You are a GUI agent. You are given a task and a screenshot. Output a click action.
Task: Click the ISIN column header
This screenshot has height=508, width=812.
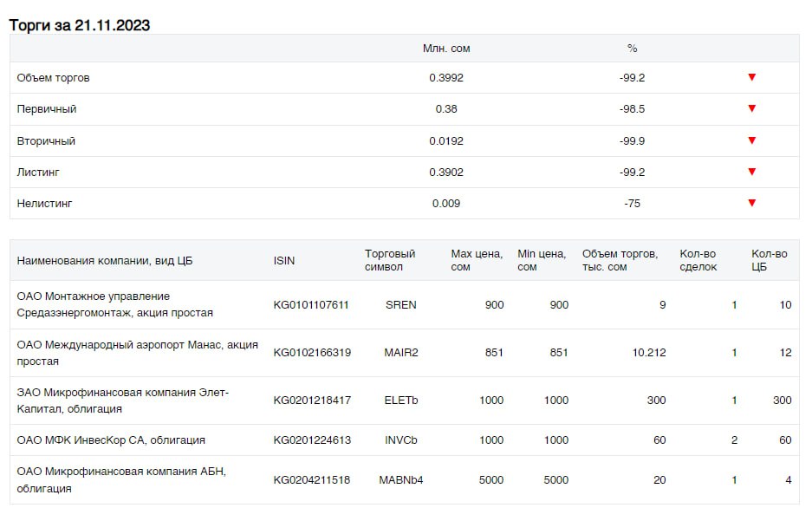(x=283, y=260)
